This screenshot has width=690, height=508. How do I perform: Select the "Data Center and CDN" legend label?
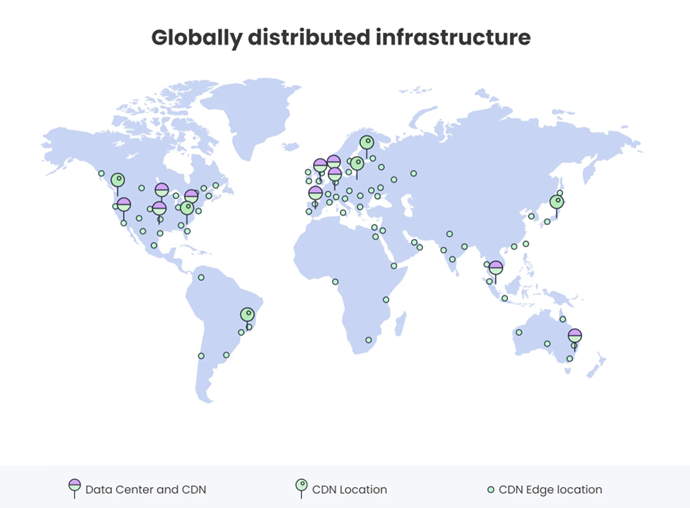pyautogui.click(x=146, y=490)
